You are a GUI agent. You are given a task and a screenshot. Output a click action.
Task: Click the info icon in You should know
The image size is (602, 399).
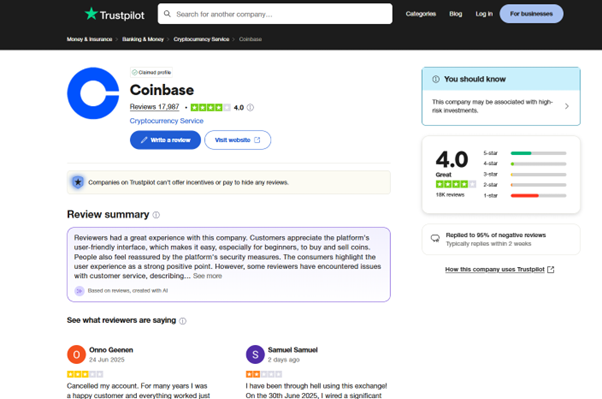click(436, 79)
